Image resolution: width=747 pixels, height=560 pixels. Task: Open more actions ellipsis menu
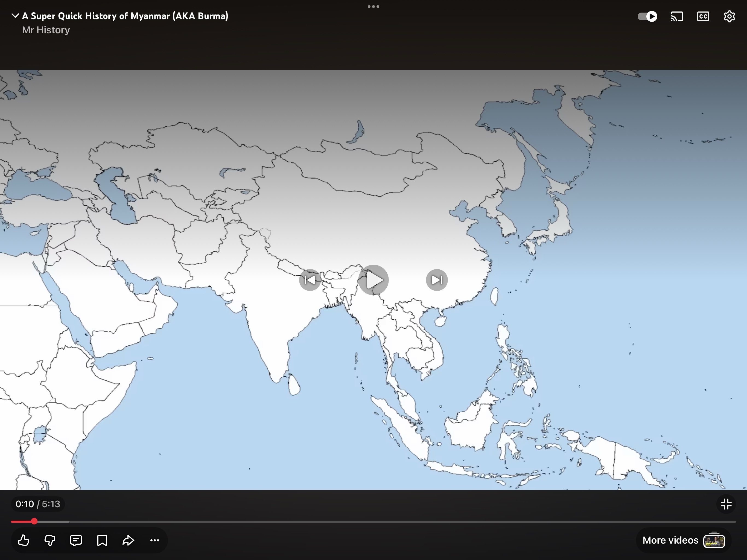[155, 540]
